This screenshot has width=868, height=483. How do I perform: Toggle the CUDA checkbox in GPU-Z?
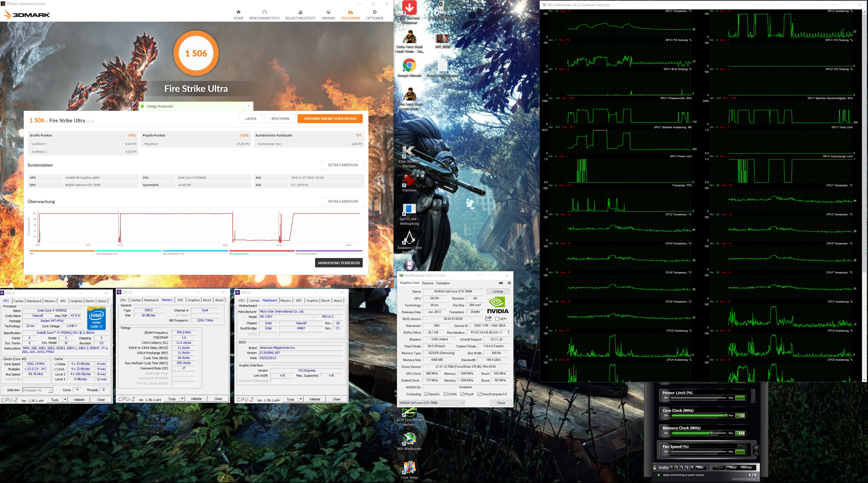(446, 394)
